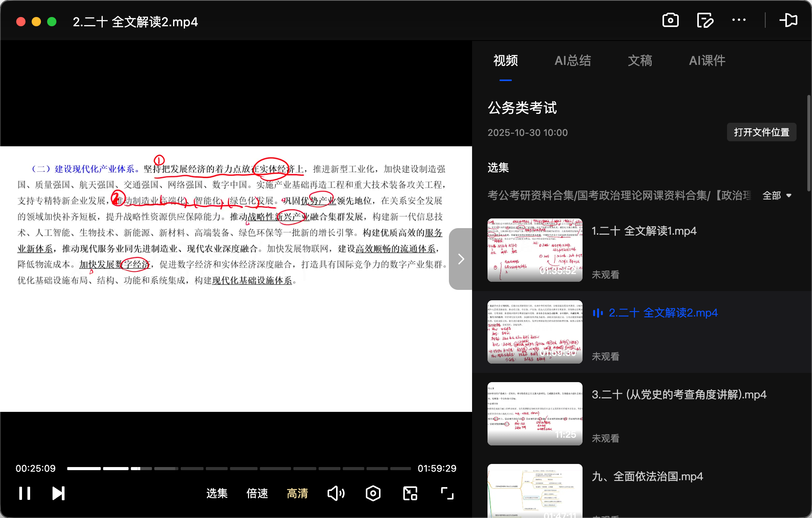Image resolution: width=812 pixels, height=518 pixels.
Task: Play 3.二十 (从党史的考查角度讲解).mp4 thumbnail
Action: point(535,413)
